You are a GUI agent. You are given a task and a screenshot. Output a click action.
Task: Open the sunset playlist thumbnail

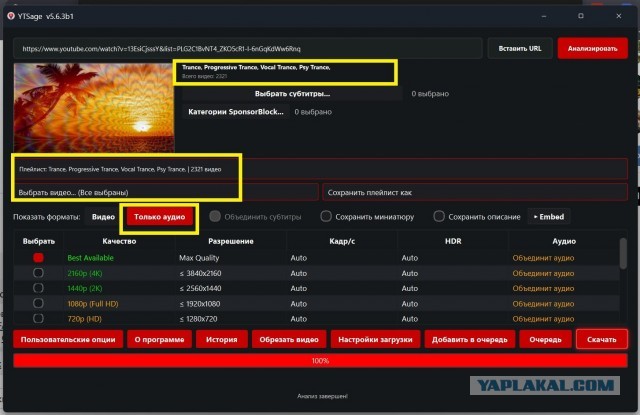click(x=94, y=108)
